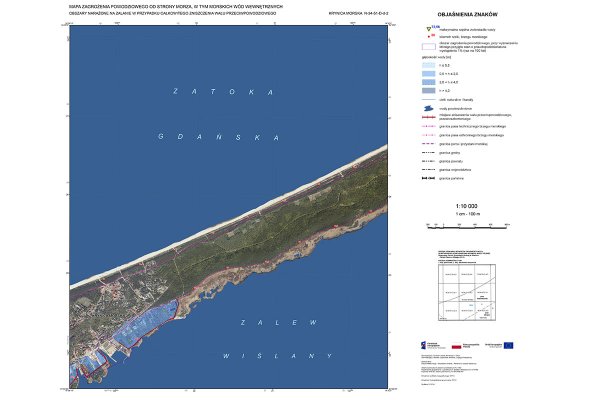600x400 pixels.
Task: Click the 'granica powiatu' legend label
Action: tap(451, 161)
